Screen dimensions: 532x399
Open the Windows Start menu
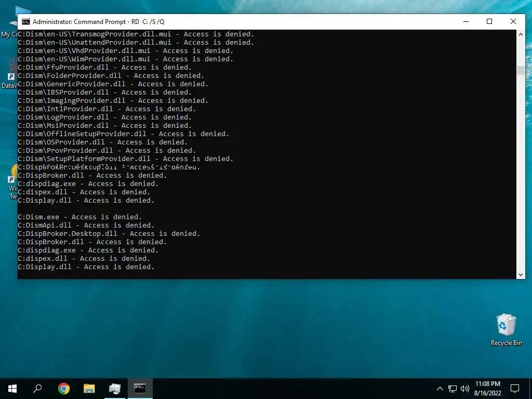tap(12, 389)
